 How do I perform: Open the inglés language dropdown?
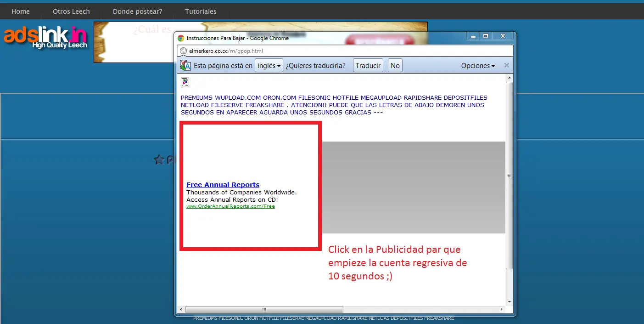[x=269, y=65]
